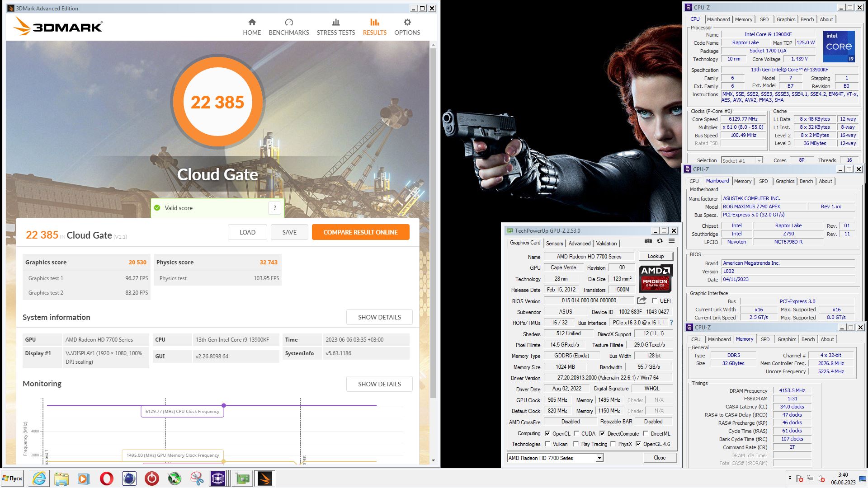Image resolution: width=868 pixels, height=488 pixels.
Task: Open the Validation tab in GPU-Z
Action: [606, 243]
